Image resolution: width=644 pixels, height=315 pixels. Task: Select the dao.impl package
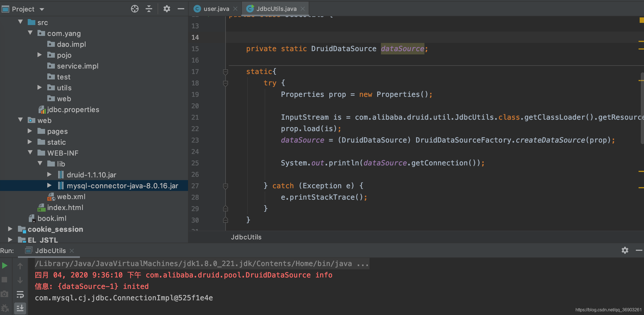pyautogui.click(x=71, y=44)
